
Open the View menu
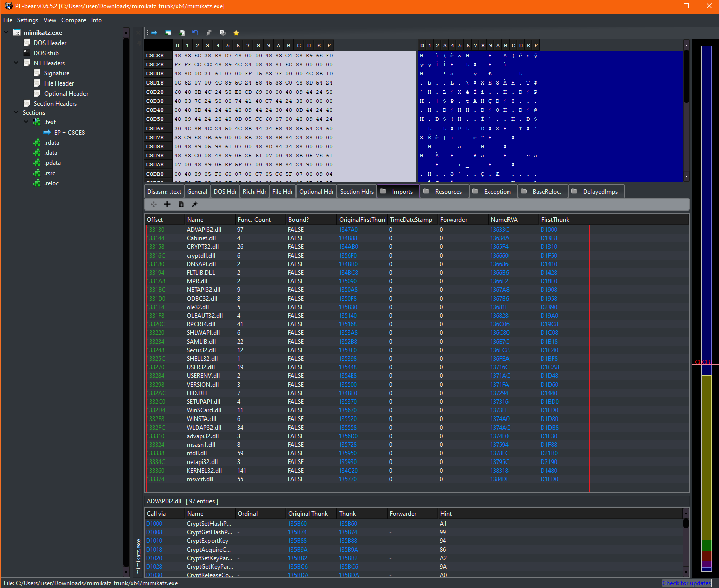50,20
